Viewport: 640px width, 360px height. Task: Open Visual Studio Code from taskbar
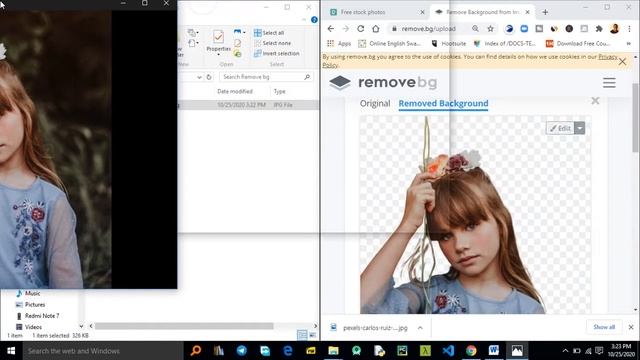448,351
